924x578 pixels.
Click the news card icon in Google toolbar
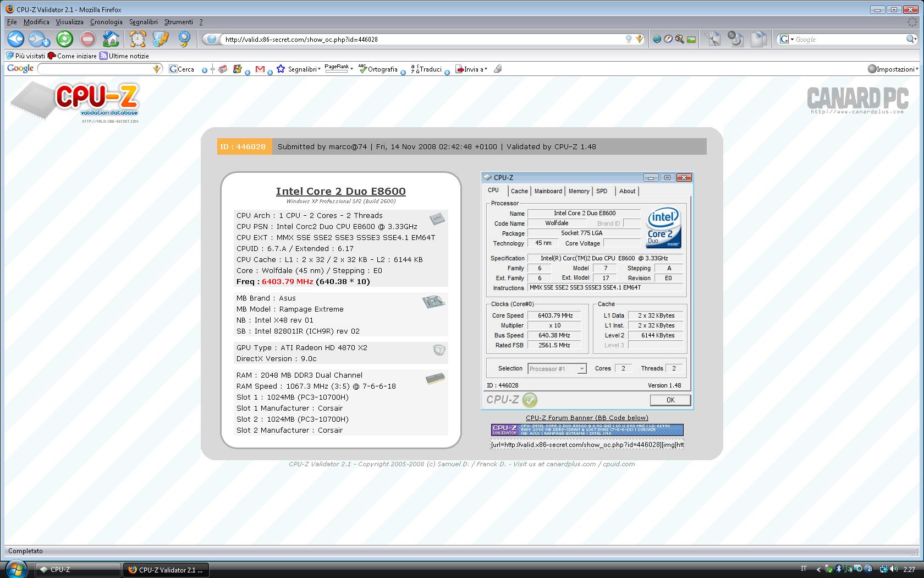coord(223,69)
